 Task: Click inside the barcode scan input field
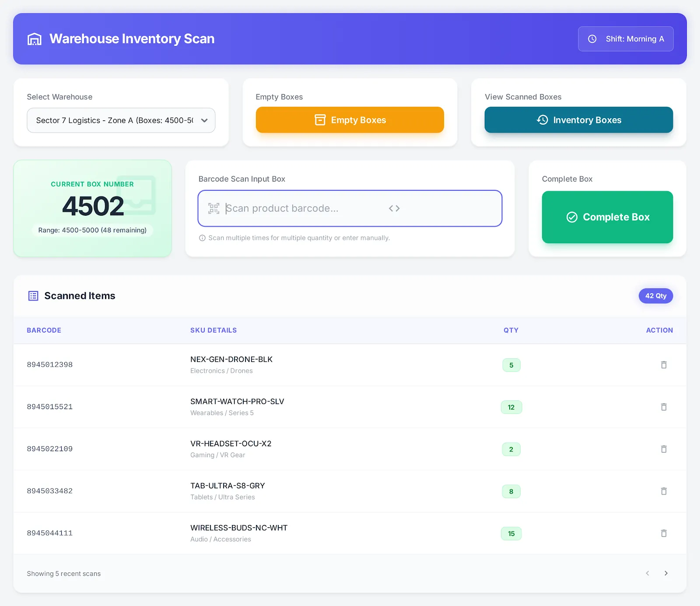tap(306, 208)
